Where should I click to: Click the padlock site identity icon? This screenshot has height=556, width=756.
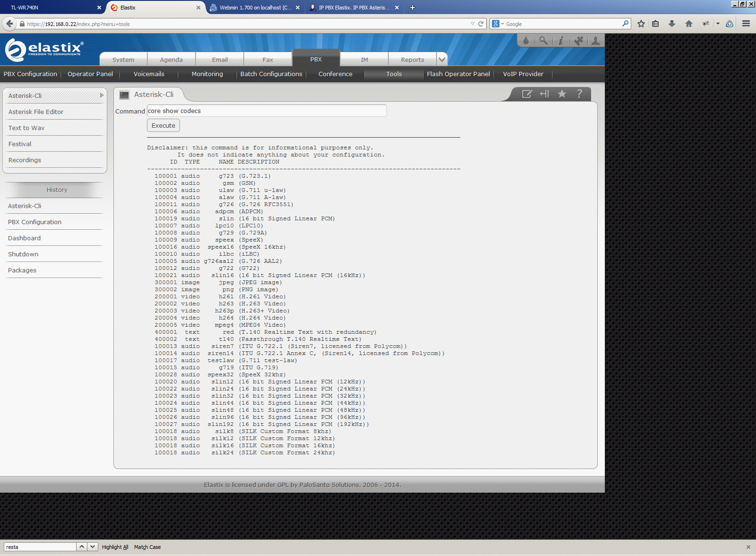click(22, 24)
